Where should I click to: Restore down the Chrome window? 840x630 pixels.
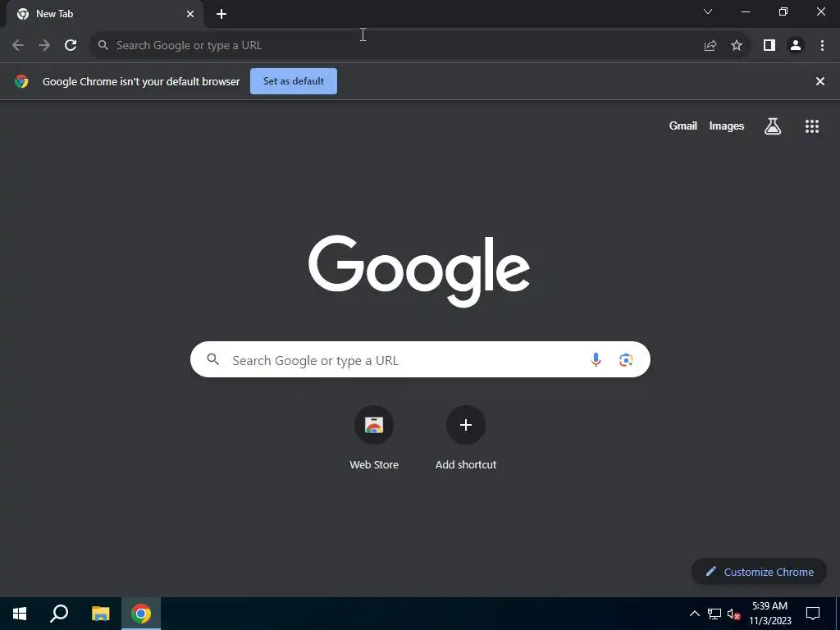pyautogui.click(x=783, y=11)
